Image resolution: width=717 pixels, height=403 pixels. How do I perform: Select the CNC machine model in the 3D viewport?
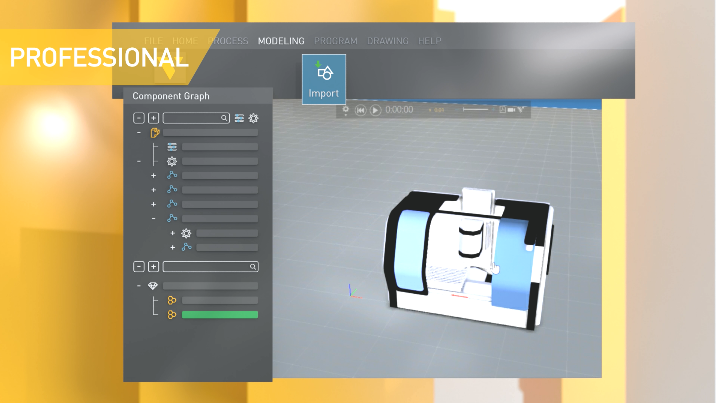pyautogui.click(x=470, y=255)
